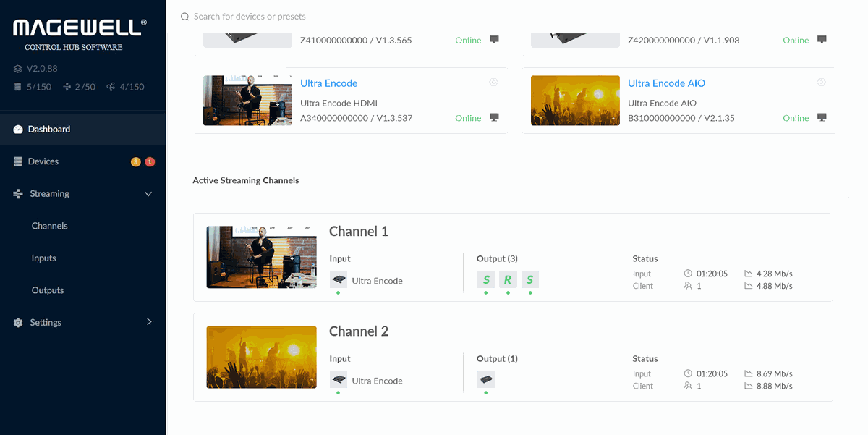The width and height of the screenshot is (868, 435).
Task: Click the device count icon beside 5/150
Action: tap(18, 87)
